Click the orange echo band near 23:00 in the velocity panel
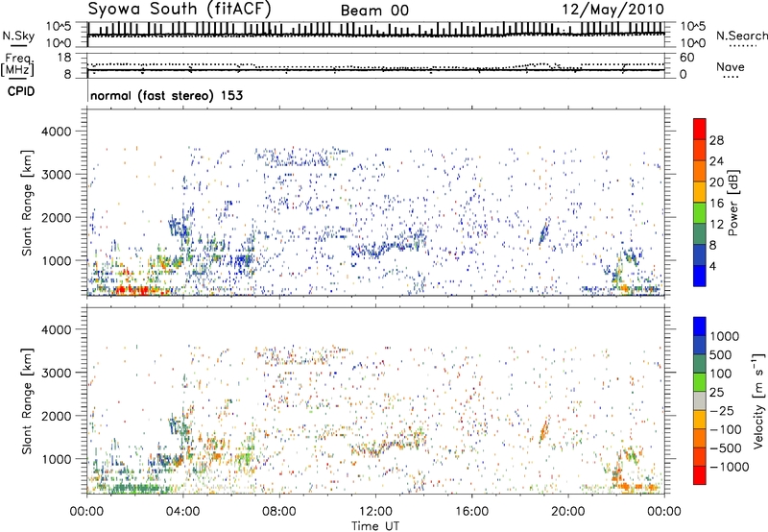The width and height of the screenshot is (768, 532). coord(636,487)
